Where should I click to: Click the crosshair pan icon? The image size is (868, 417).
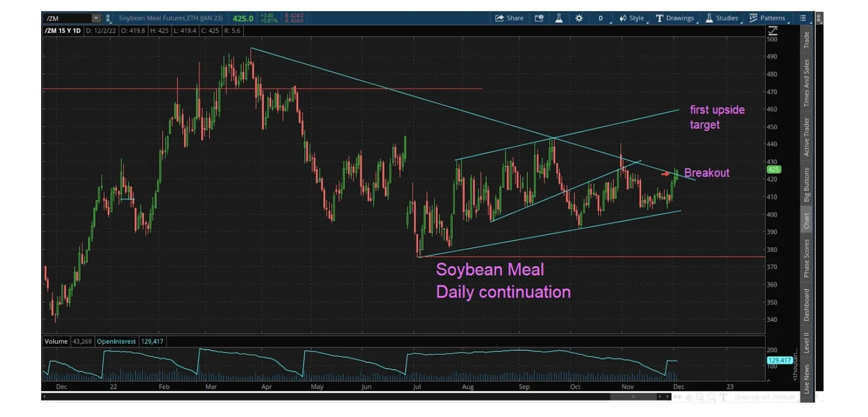(689, 397)
